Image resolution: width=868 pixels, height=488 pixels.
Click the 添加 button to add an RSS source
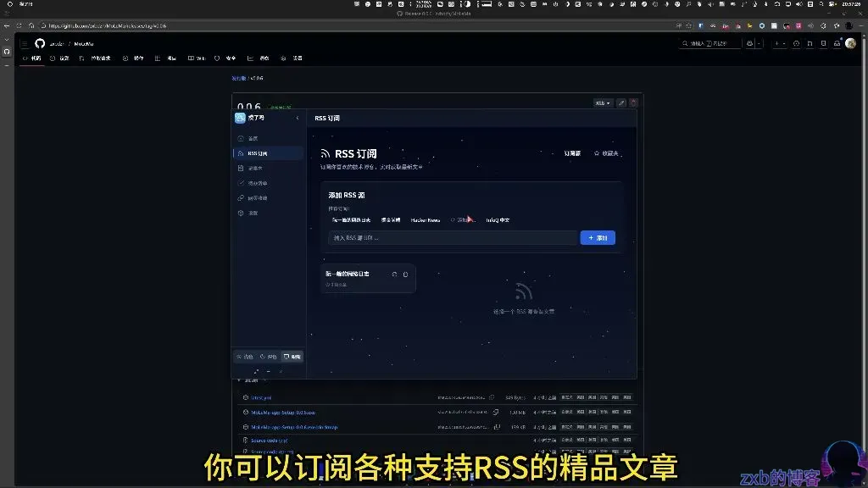pyautogui.click(x=598, y=238)
